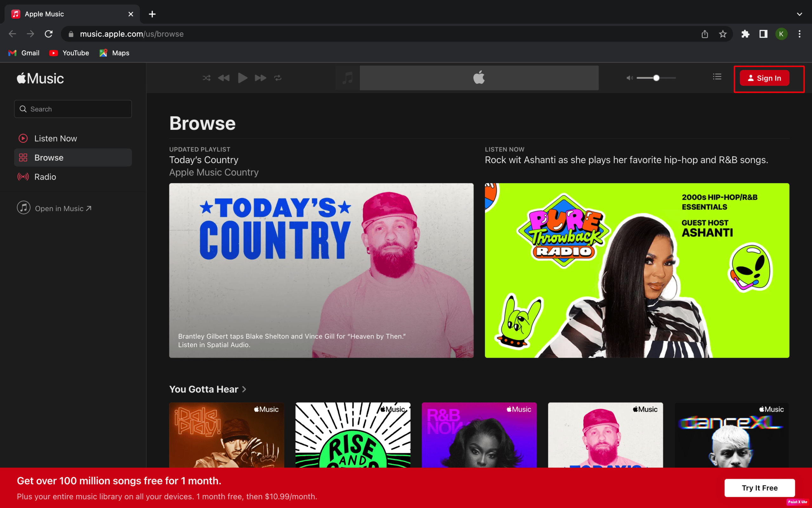Toggle shuffle in the player bar

206,78
